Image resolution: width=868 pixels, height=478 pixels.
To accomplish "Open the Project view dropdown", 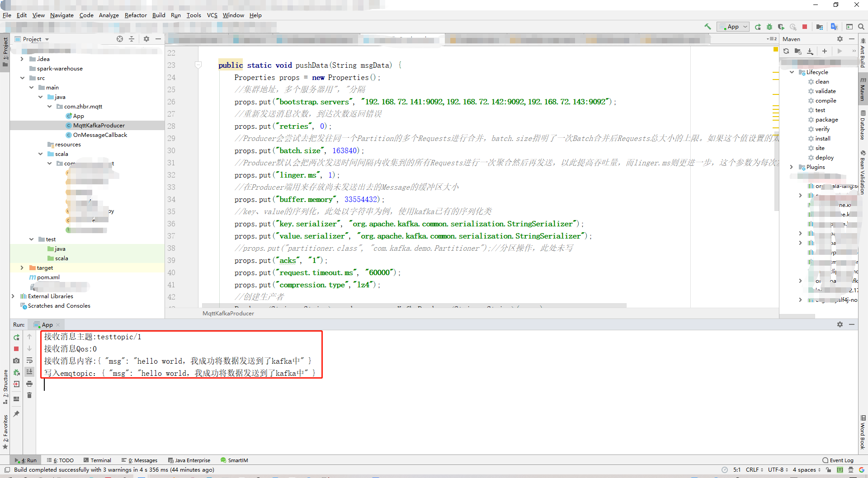I will pyautogui.click(x=32, y=39).
